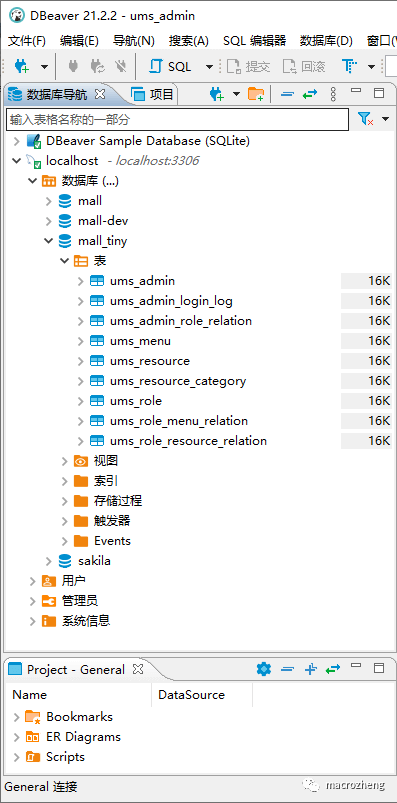The width and height of the screenshot is (397, 803).
Task: Click the 管理员 administrator folder icon
Action: point(49,601)
